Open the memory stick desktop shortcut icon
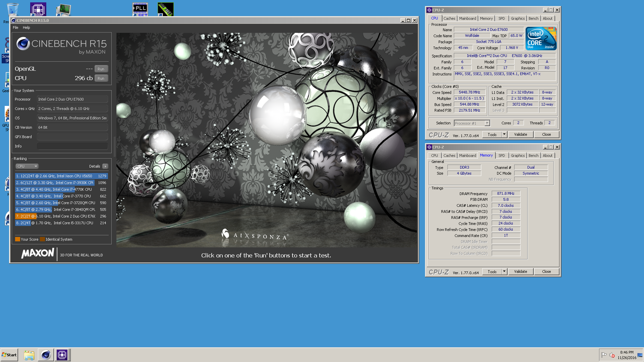The height and width of the screenshot is (362, 644). tap(165, 9)
